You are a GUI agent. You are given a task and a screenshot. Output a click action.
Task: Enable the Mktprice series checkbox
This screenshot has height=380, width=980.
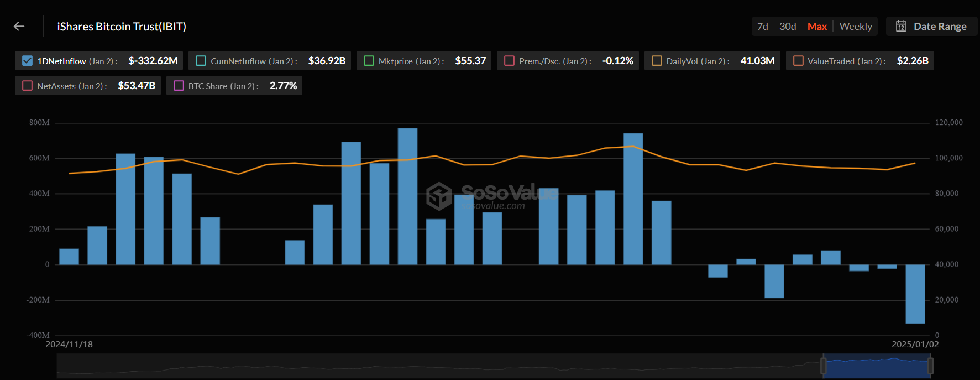pyautogui.click(x=369, y=61)
